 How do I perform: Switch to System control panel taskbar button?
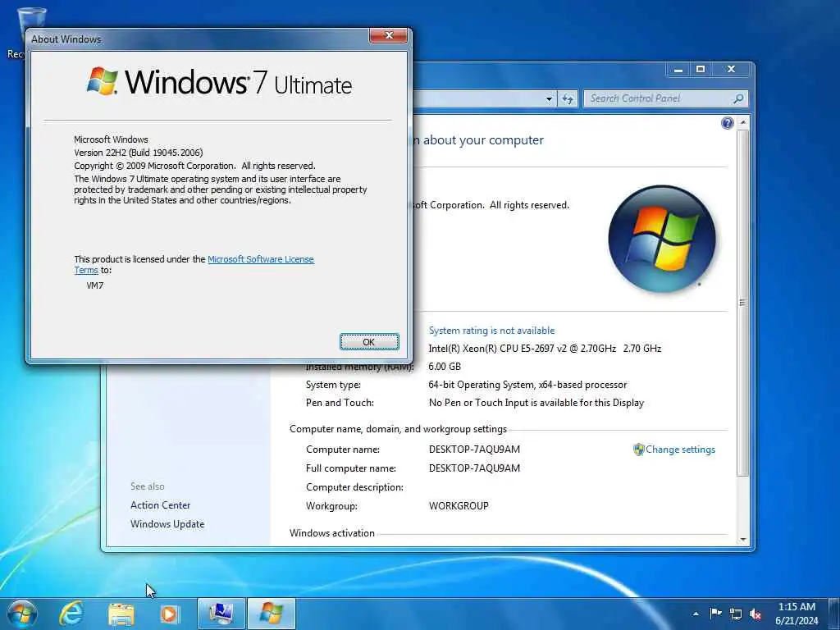[221, 614]
